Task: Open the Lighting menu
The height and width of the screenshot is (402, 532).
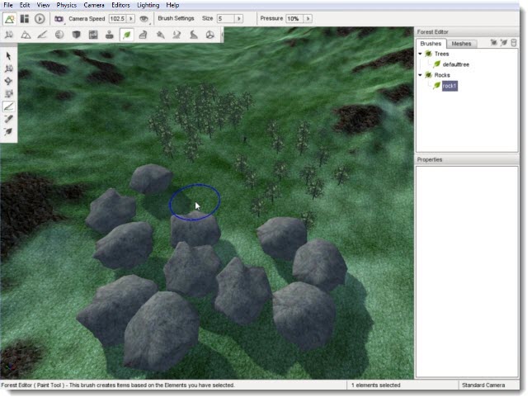Action: tap(148, 5)
